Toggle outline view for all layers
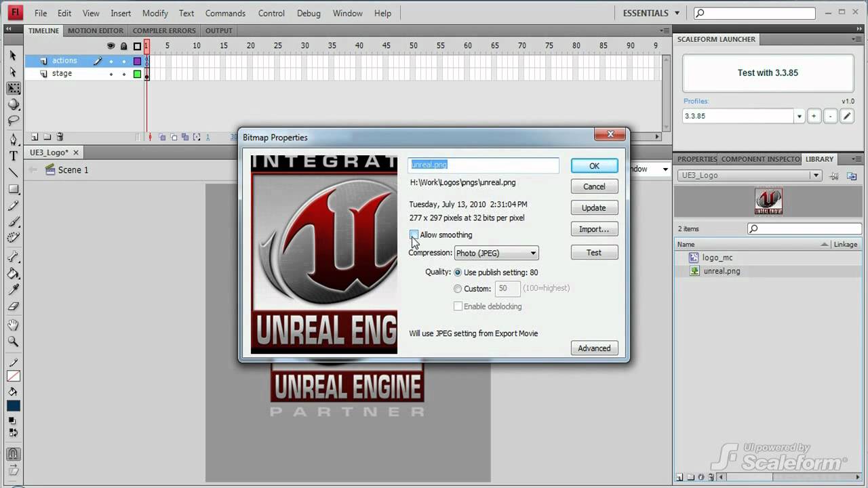868x488 pixels. pos(137,46)
